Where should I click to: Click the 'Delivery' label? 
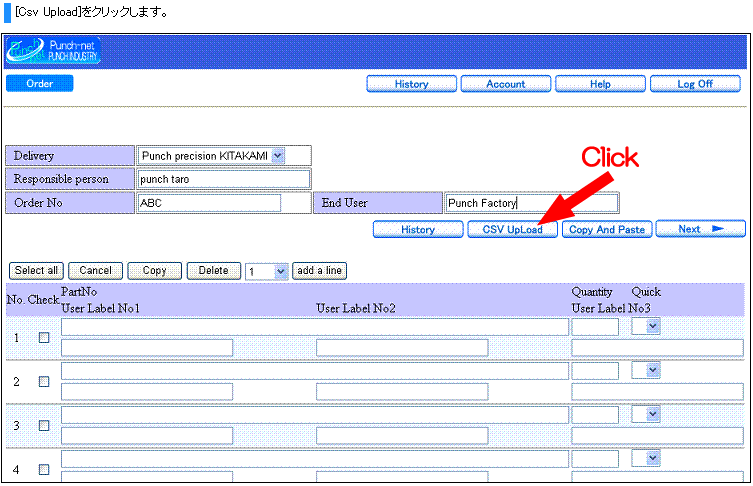(34, 156)
